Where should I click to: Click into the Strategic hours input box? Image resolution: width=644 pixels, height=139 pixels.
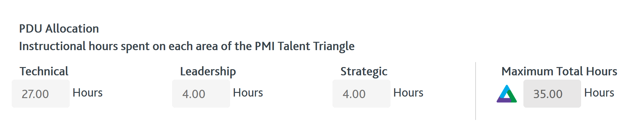pos(361,94)
